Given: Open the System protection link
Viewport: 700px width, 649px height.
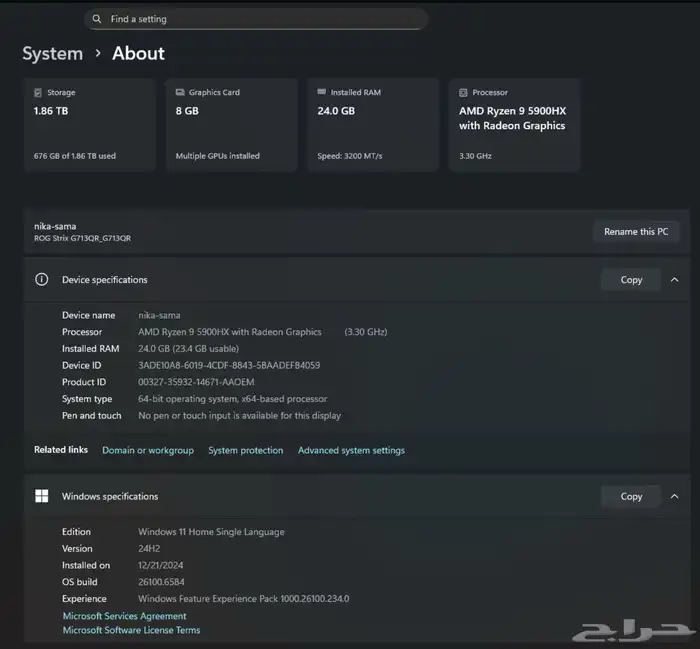Looking at the screenshot, I should pyautogui.click(x=245, y=451).
